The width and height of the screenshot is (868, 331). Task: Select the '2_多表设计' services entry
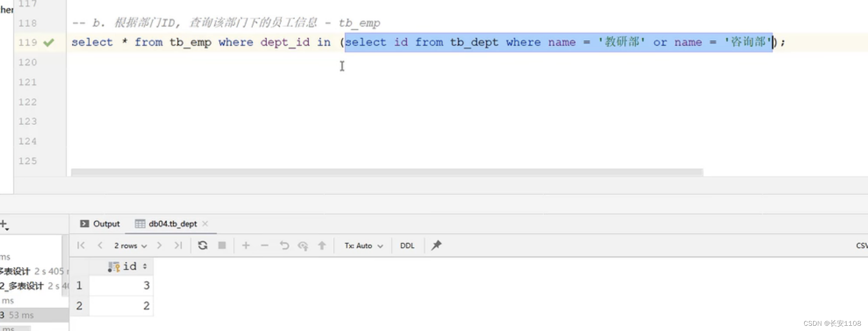tap(34, 286)
